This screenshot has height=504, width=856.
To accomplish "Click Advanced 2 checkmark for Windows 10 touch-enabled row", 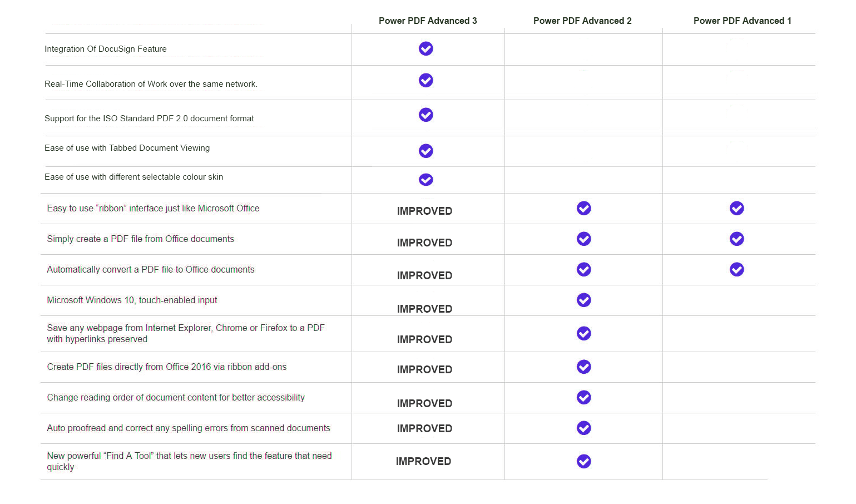I will click(x=584, y=300).
